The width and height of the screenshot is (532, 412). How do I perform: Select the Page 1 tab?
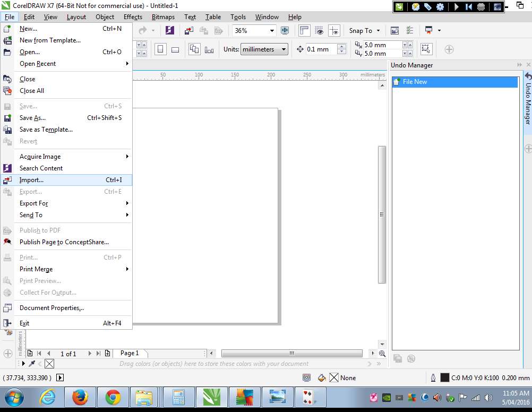[x=130, y=353]
